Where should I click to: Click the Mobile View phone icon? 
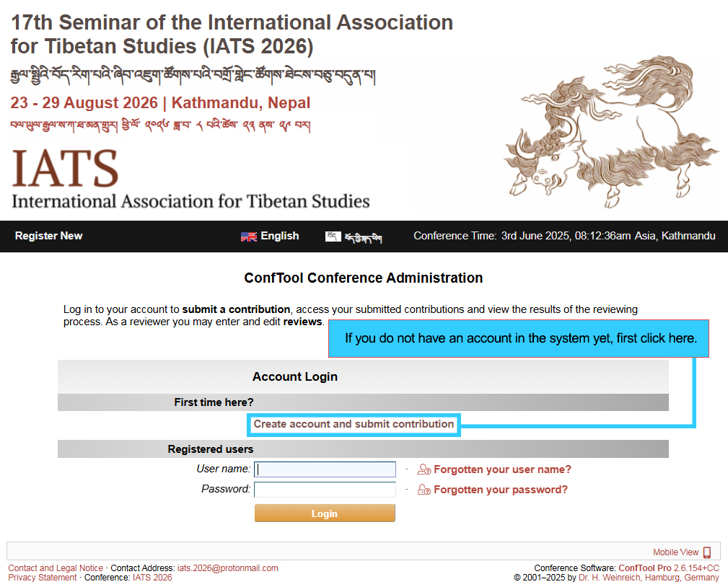click(707, 552)
